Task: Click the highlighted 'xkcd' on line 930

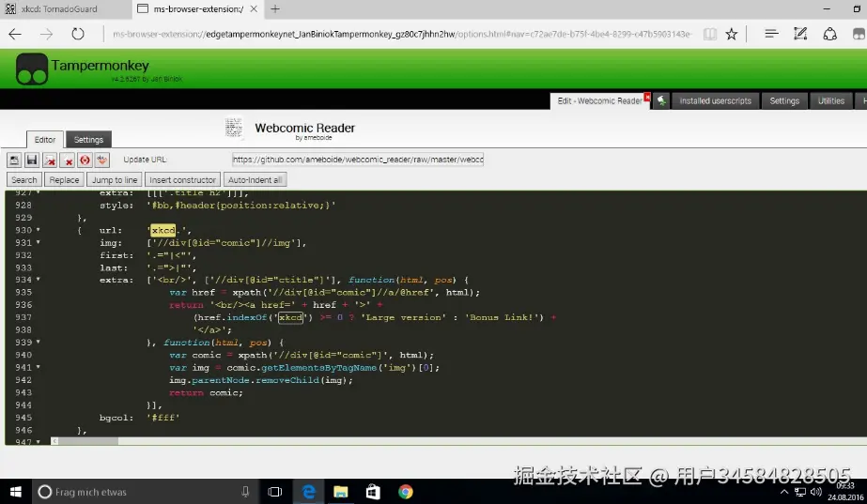Action: click(x=163, y=231)
